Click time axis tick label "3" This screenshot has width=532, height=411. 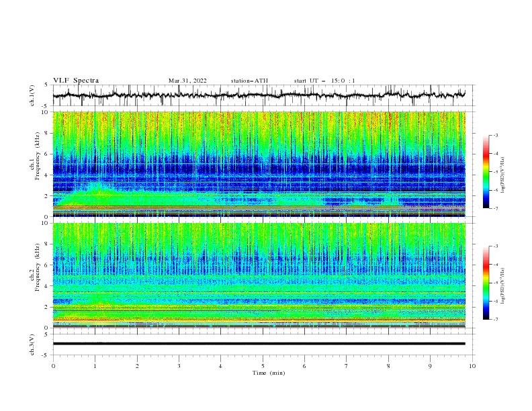179,366
